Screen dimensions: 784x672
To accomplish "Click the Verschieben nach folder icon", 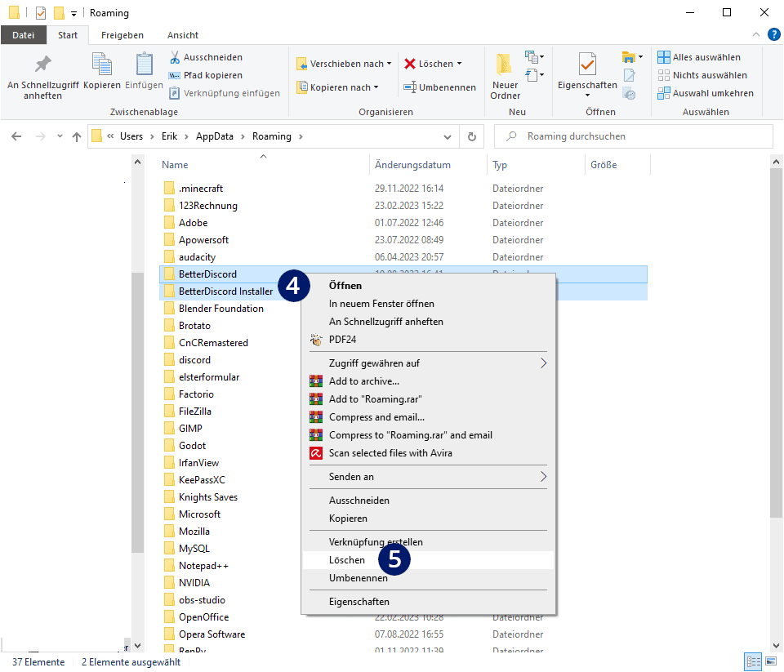I will pyautogui.click(x=301, y=64).
